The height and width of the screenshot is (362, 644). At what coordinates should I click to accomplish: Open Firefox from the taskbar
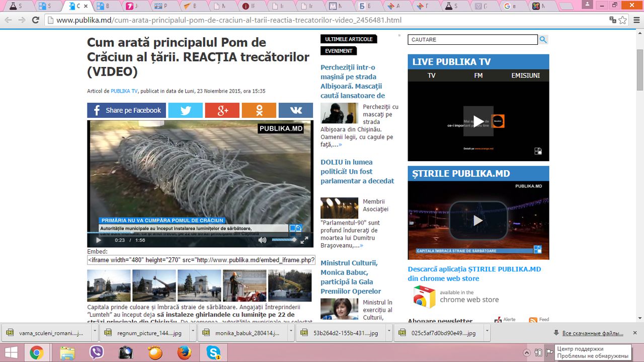click(185, 353)
